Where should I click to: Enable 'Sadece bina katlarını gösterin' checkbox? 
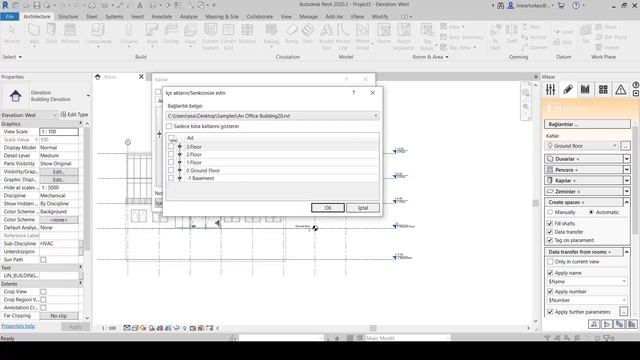pos(169,126)
